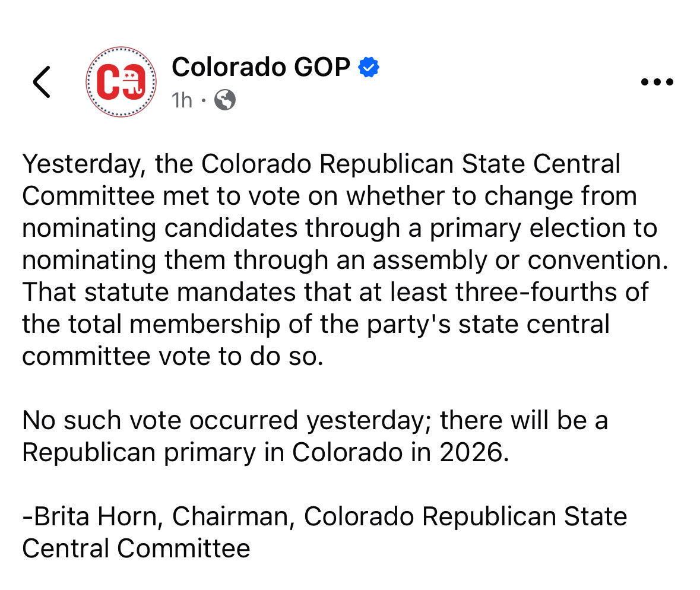This screenshot has width=700, height=590.
Task: Click the globe public audience icon
Action: coord(224,100)
